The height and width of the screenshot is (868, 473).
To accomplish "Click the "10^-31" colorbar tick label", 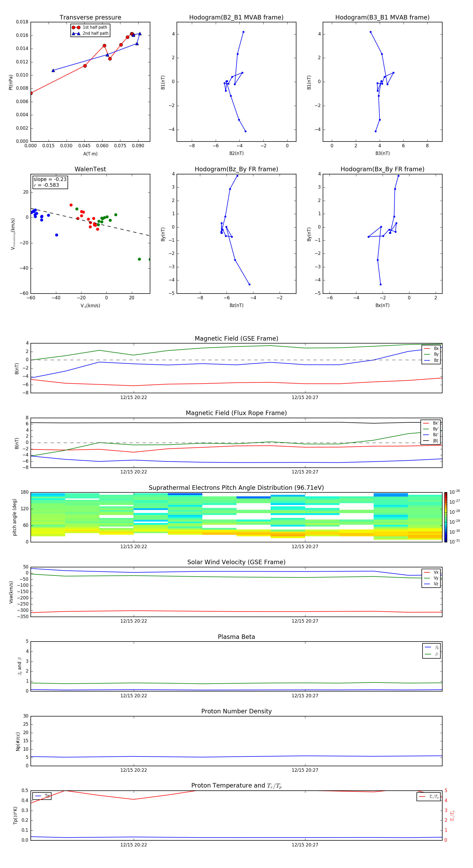I will (x=455, y=542).
